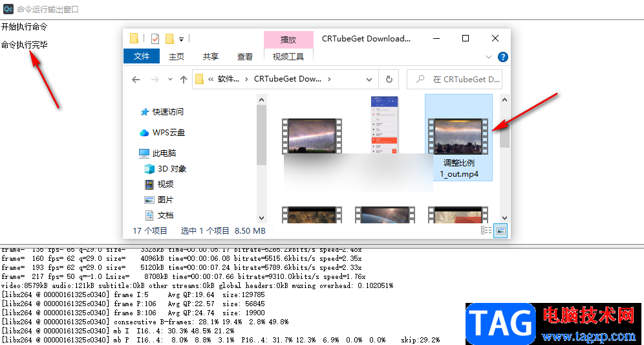Expand the address bar history dropdown
The height and width of the screenshot is (345, 644).
pos(369,80)
